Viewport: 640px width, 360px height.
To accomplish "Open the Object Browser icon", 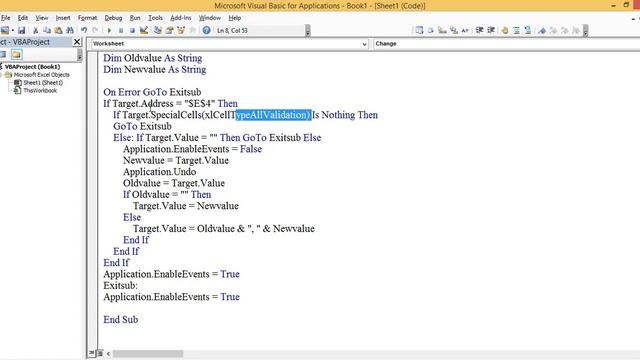I will click(181, 30).
